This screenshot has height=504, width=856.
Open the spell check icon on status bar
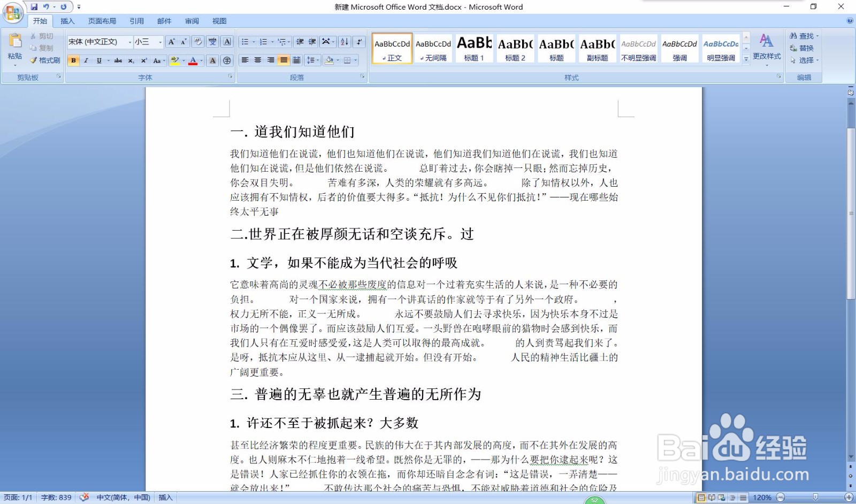pyautogui.click(x=85, y=497)
